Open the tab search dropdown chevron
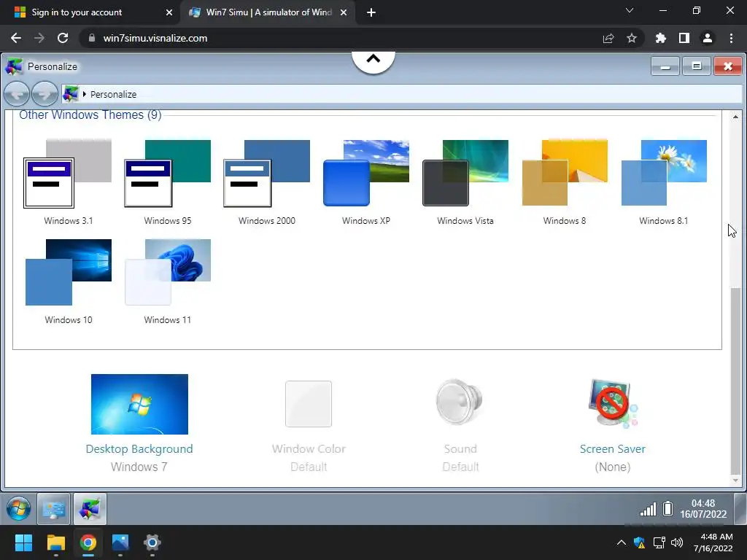This screenshot has width=747, height=560. (x=630, y=10)
